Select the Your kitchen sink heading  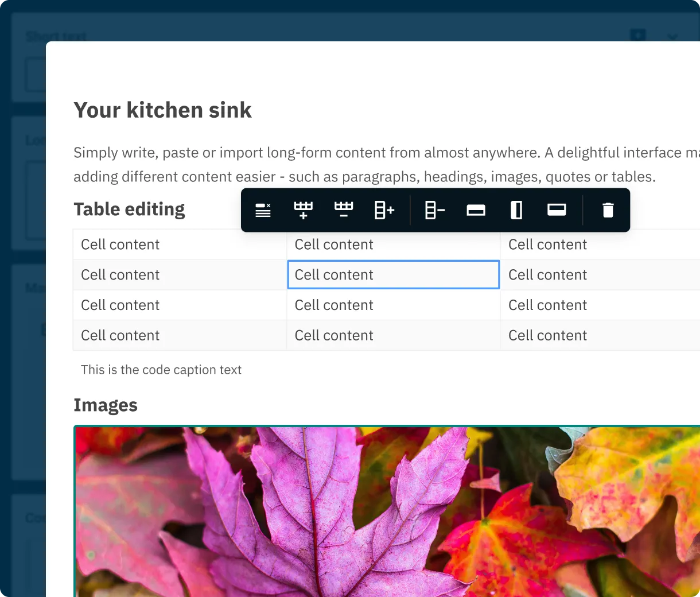(x=162, y=110)
